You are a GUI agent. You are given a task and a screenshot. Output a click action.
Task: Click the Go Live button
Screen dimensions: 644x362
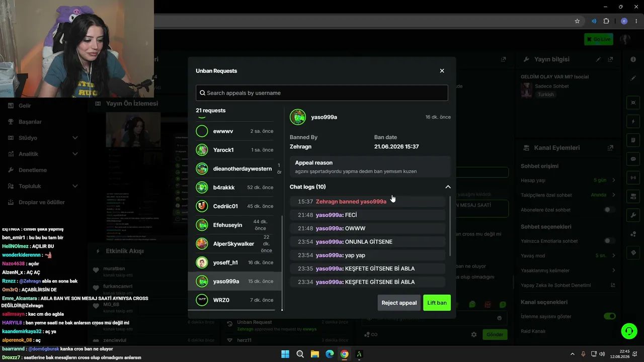coord(598,39)
